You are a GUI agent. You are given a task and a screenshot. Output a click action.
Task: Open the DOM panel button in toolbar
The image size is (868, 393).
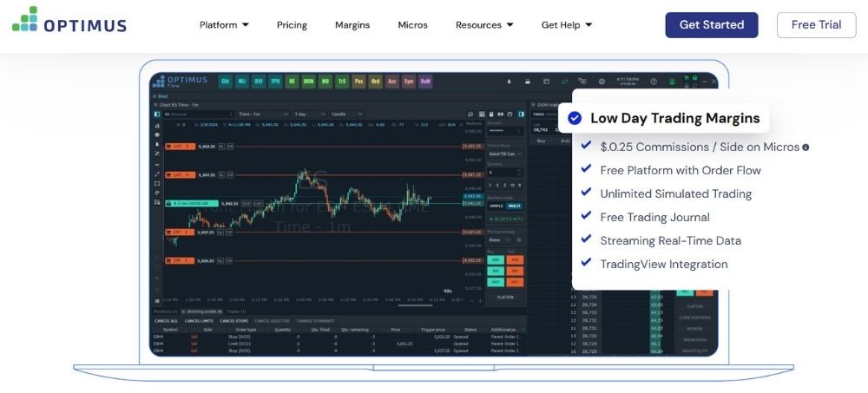click(x=308, y=82)
